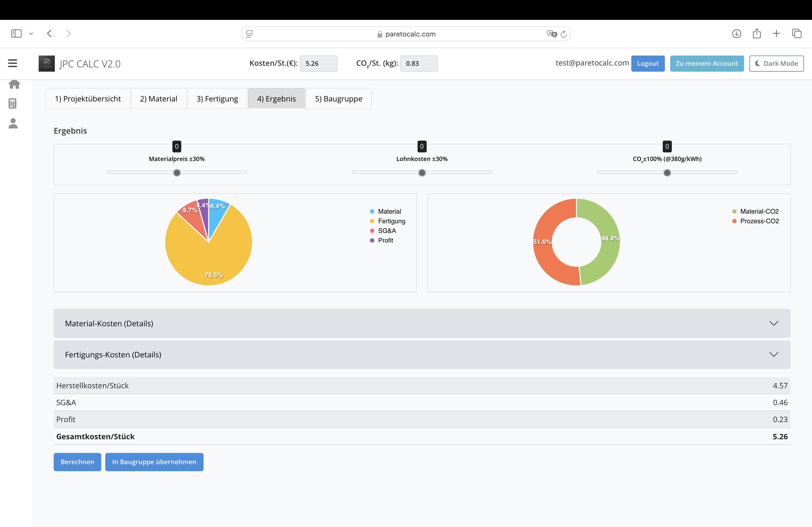Click the JPC logo image
Image resolution: width=812 pixels, height=527 pixels.
pos(46,63)
